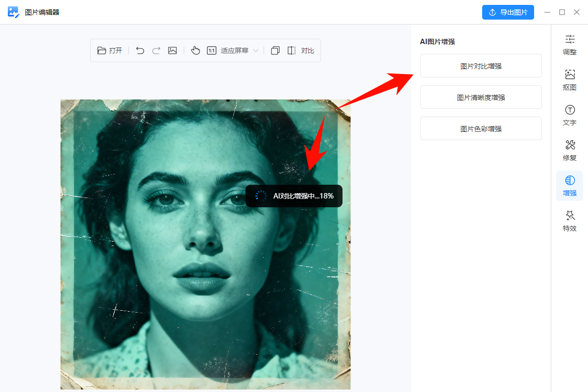This screenshot has height=392, width=588.
Task: Click the AI对比增强中 18% progress indicator
Action: 294,196
